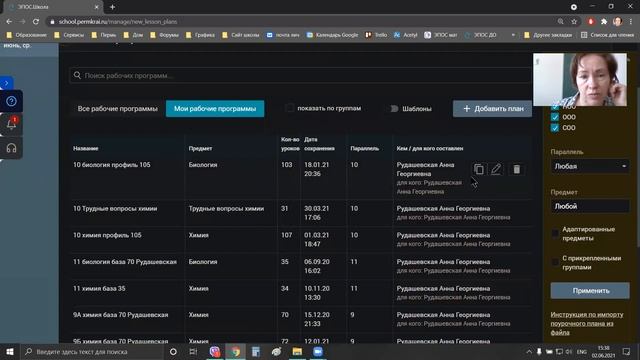Open '9А химия база 70 Рудашевская' plan
The image size is (640, 360).
point(302,319)
